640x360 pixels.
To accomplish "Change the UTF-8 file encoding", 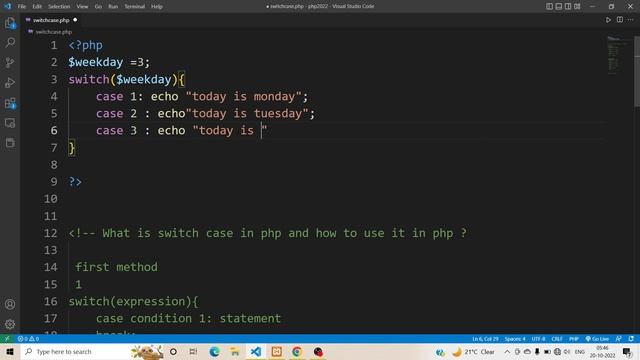I will click(538, 339).
